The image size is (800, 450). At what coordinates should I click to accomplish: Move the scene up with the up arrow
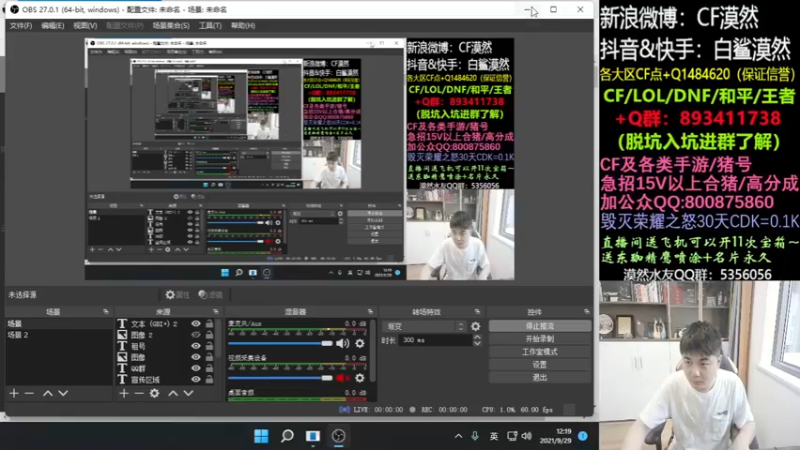pyautogui.click(x=47, y=393)
